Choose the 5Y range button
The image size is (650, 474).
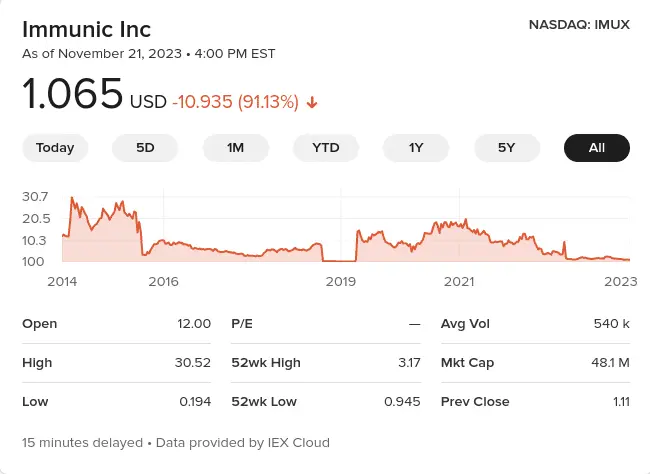506,148
